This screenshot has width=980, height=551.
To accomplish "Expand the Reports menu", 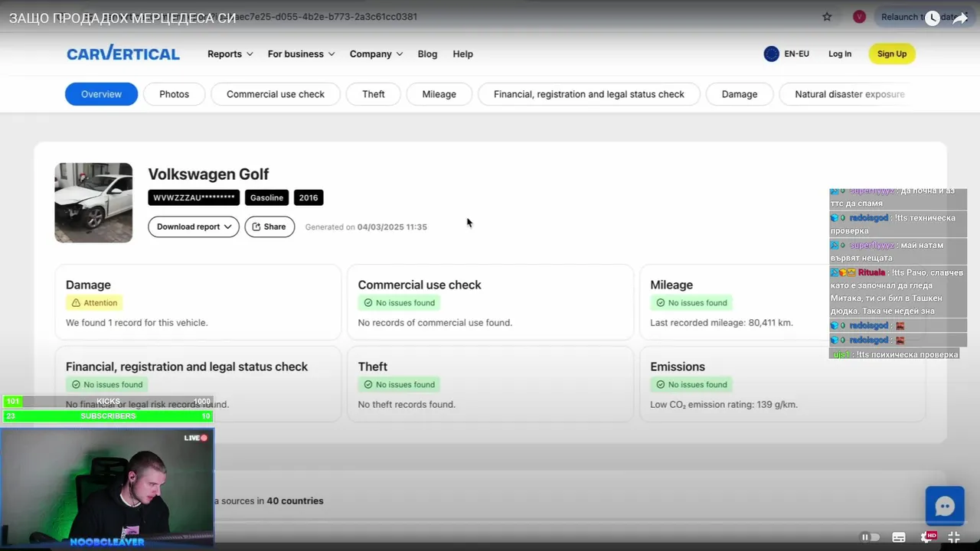I will coord(230,54).
